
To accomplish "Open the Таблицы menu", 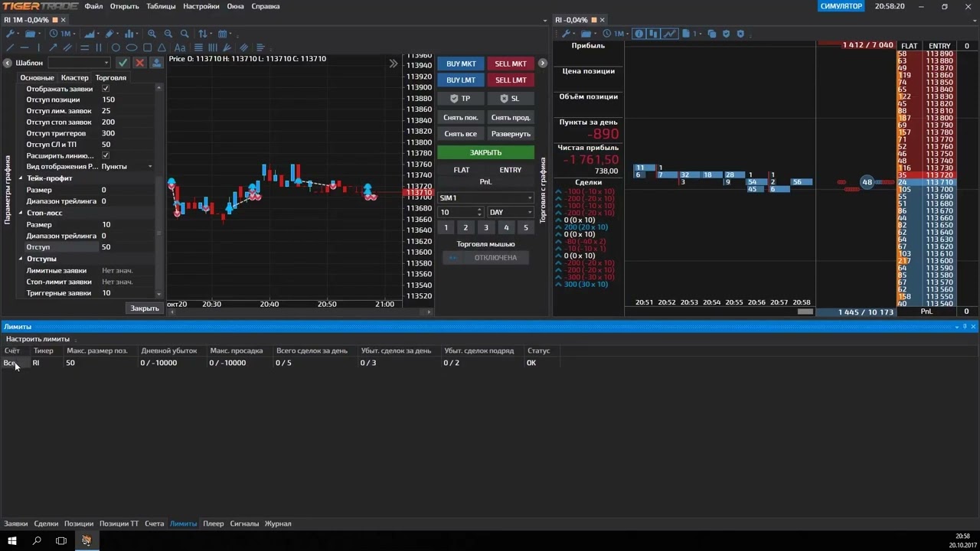I will coord(161,6).
